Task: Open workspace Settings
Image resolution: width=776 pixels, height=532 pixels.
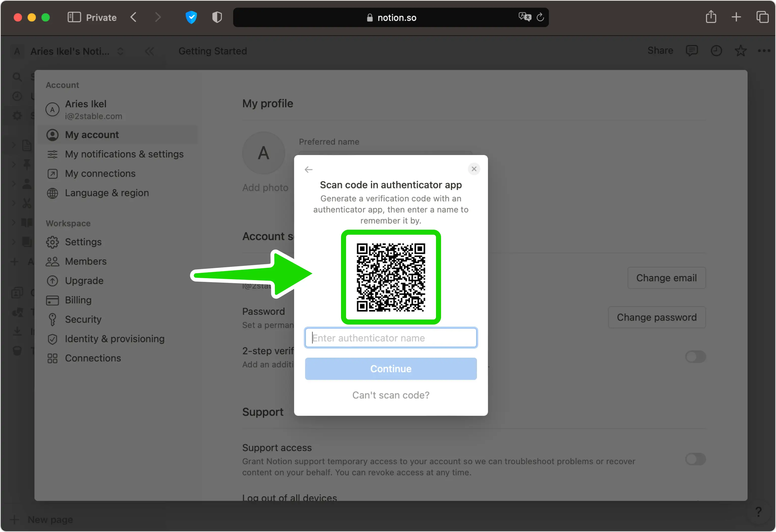Action: pyautogui.click(x=118, y=242)
